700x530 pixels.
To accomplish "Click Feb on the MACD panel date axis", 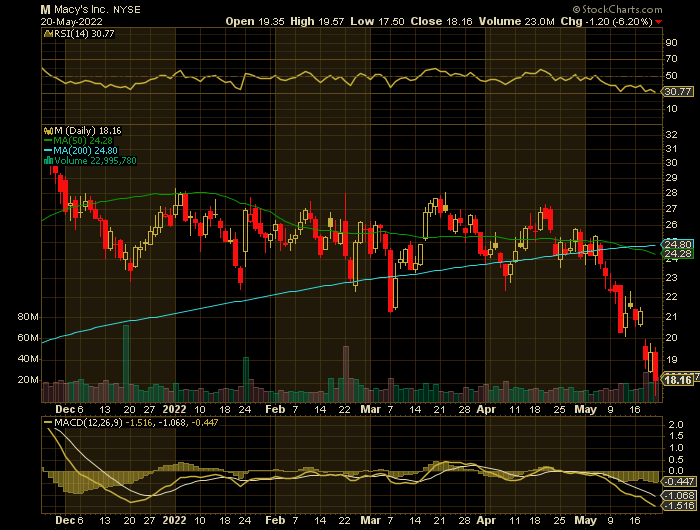I will (x=275, y=520).
